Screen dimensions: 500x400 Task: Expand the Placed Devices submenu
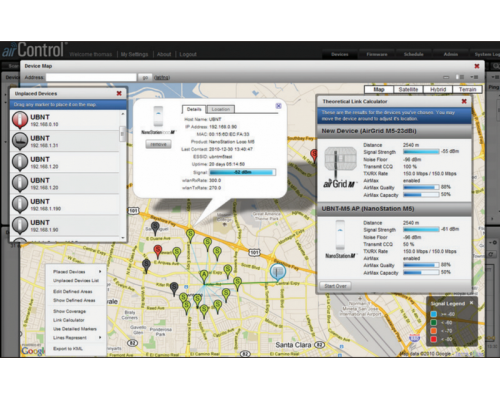point(77,272)
